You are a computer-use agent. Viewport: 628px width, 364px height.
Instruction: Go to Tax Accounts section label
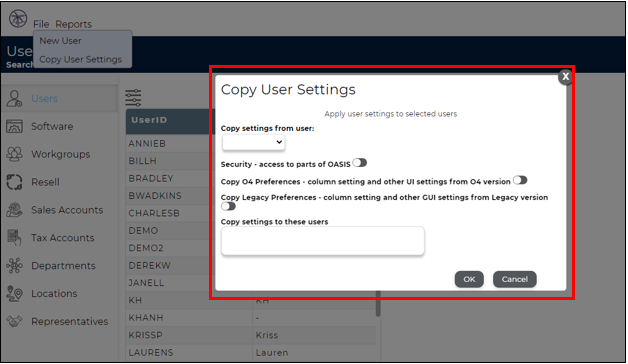(63, 238)
